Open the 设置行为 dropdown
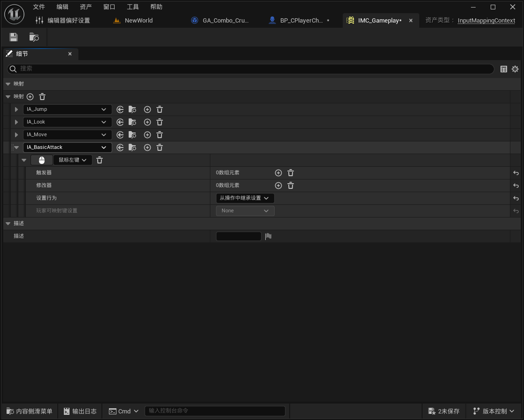 tap(245, 198)
